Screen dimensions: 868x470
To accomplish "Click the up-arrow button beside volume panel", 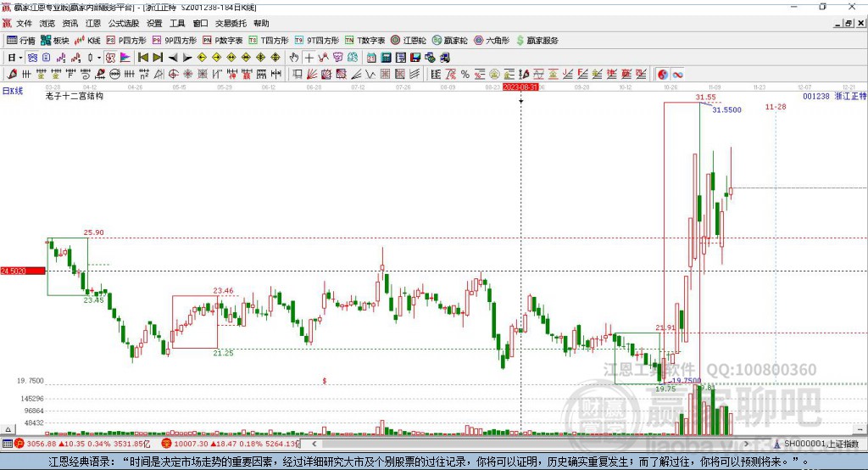I will point(8,429).
